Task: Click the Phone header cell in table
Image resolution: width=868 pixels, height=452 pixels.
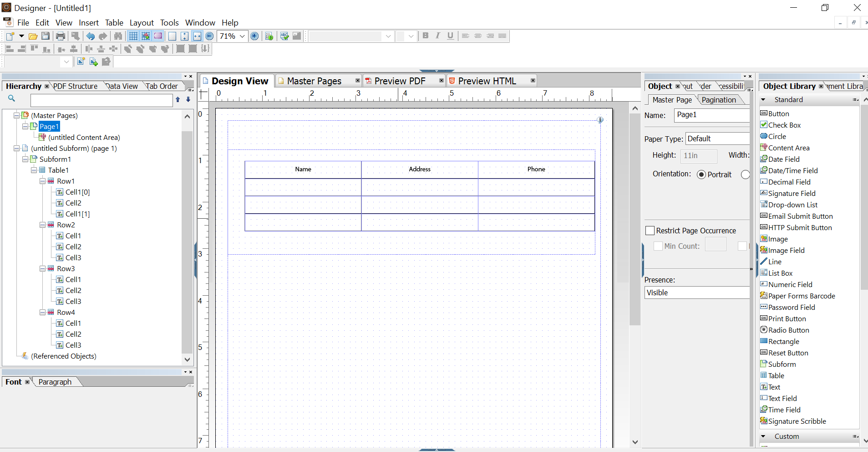Action: point(536,169)
